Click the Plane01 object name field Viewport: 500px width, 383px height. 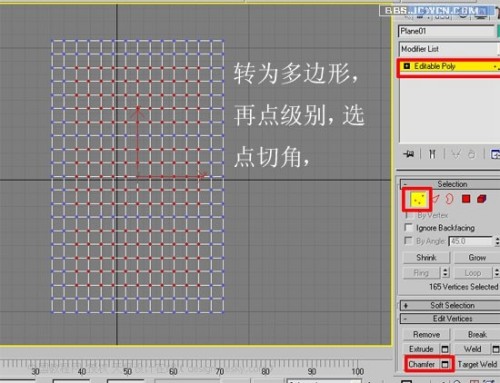point(447,31)
